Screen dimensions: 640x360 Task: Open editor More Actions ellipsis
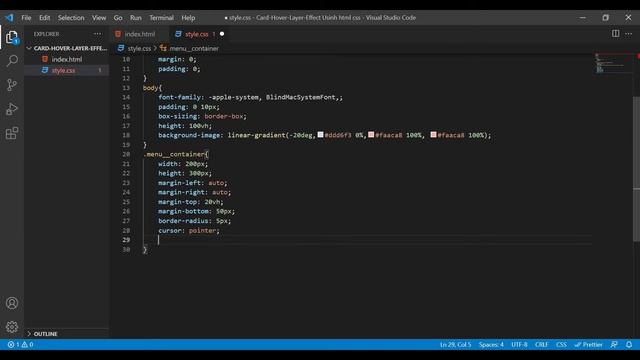[x=629, y=34]
